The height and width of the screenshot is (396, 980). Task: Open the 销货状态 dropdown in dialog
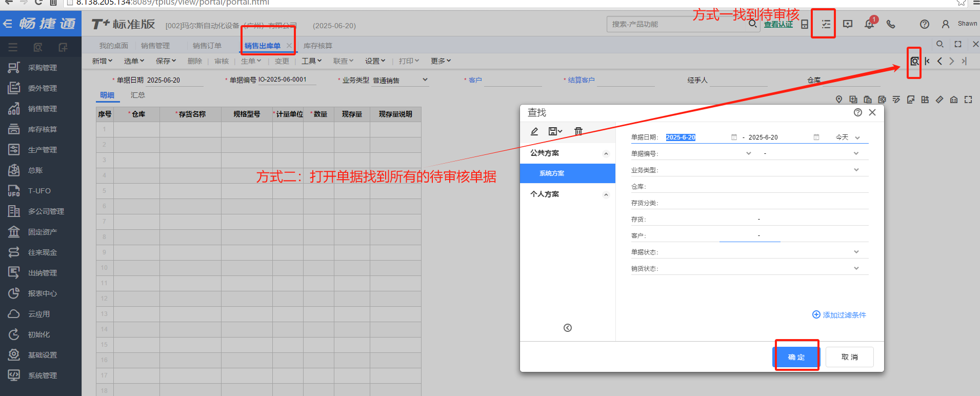click(x=856, y=268)
